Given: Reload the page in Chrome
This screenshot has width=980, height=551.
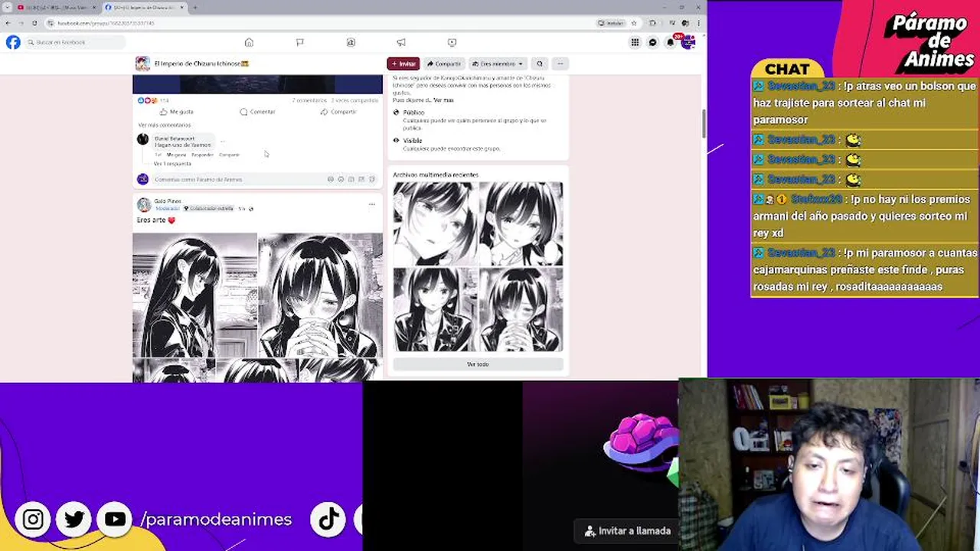Looking at the screenshot, I should [x=34, y=23].
